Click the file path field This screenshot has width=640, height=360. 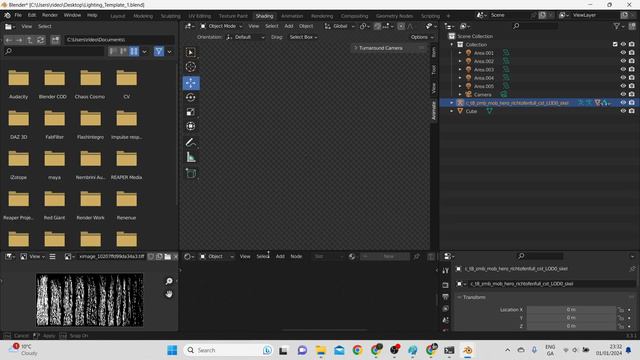[119, 40]
